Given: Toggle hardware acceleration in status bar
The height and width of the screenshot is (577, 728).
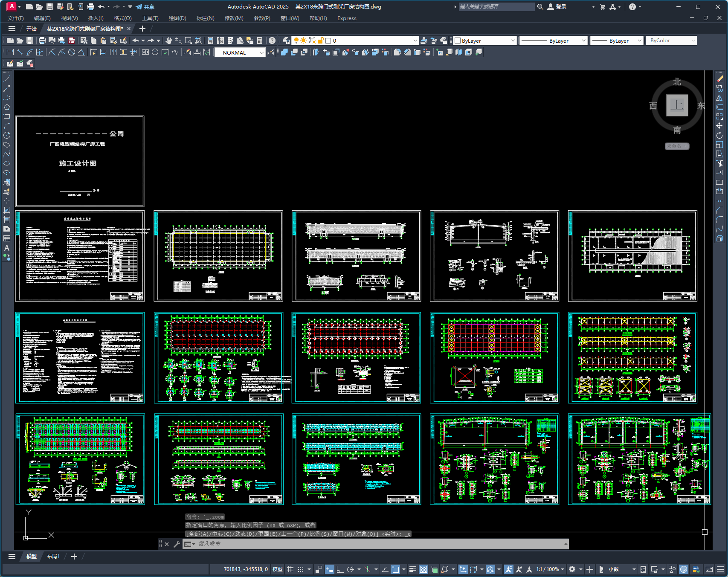Looking at the screenshot, I should click(x=684, y=569).
